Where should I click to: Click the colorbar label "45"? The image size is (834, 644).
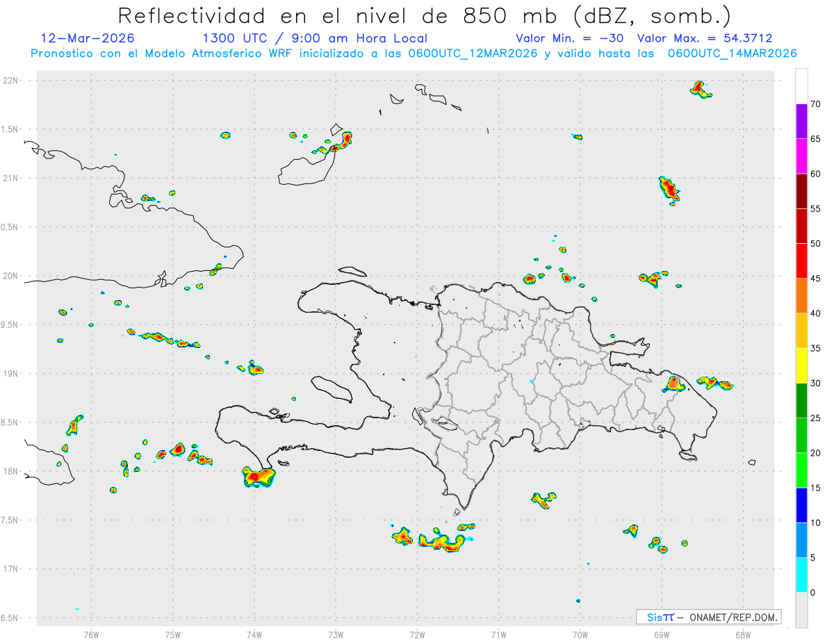point(815,279)
